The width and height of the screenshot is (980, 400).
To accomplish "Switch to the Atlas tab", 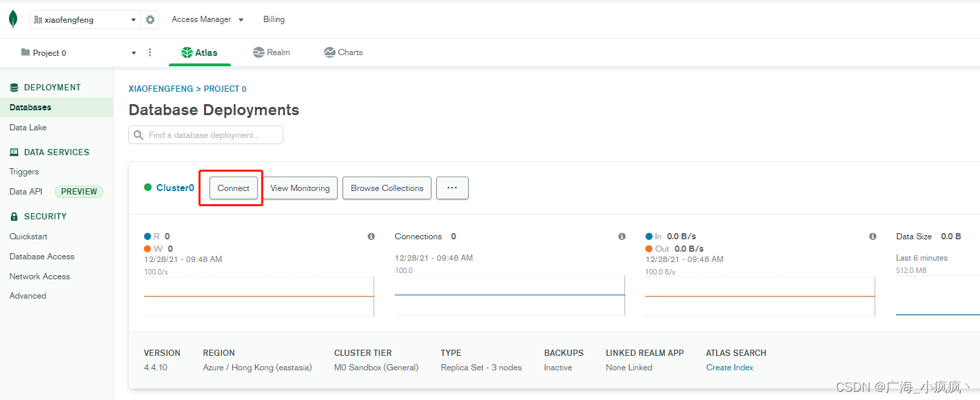I will tap(199, 52).
